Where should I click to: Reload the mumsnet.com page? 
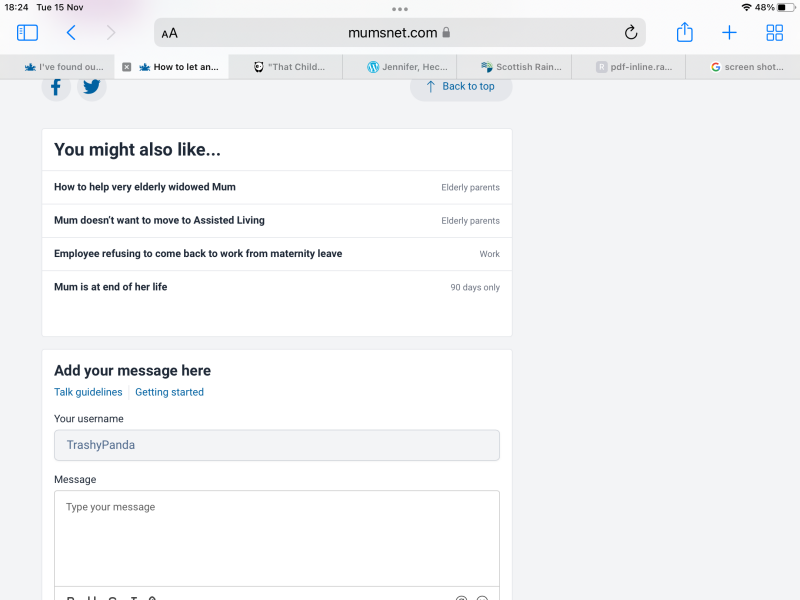point(631,32)
